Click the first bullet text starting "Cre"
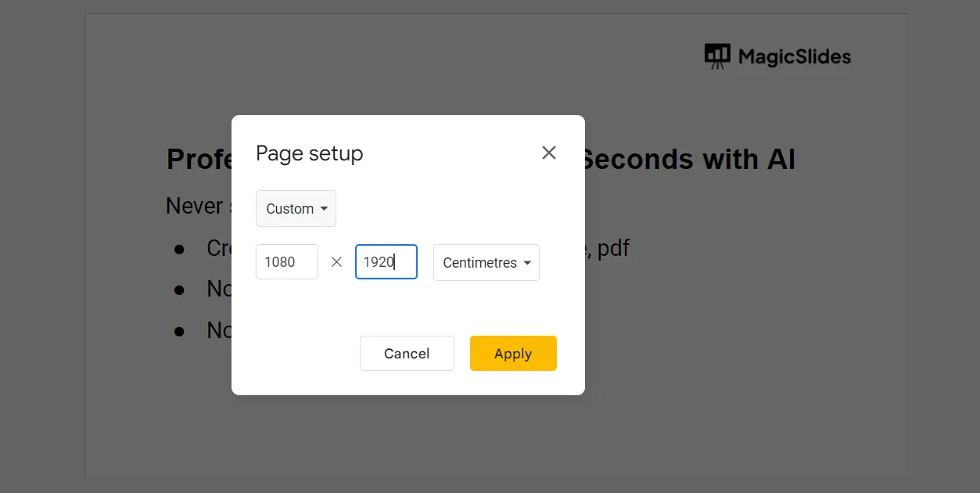The height and width of the screenshot is (493, 980). [x=218, y=248]
